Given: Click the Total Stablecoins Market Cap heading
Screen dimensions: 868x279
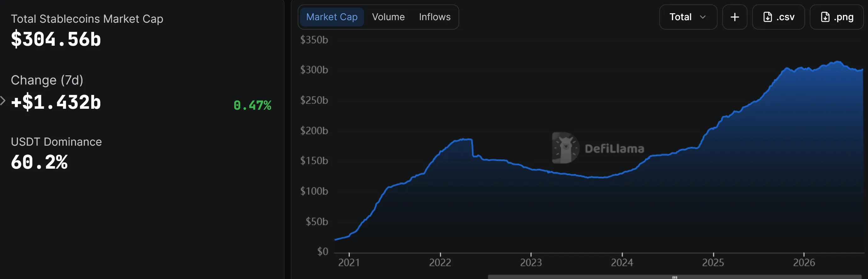Looking at the screenshot, I should pos(87,19).
